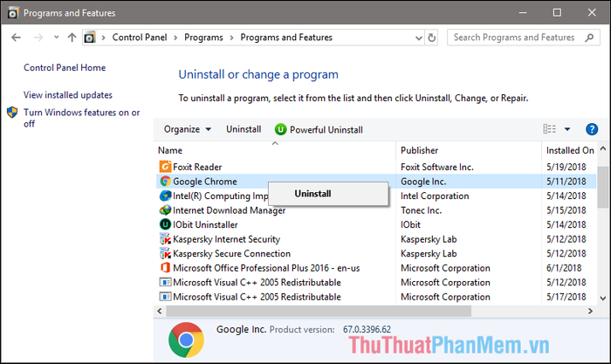Select the IObit Uninstaller entry
The height and width of the screenshot is (364, 611).
(x=205, y=225)
